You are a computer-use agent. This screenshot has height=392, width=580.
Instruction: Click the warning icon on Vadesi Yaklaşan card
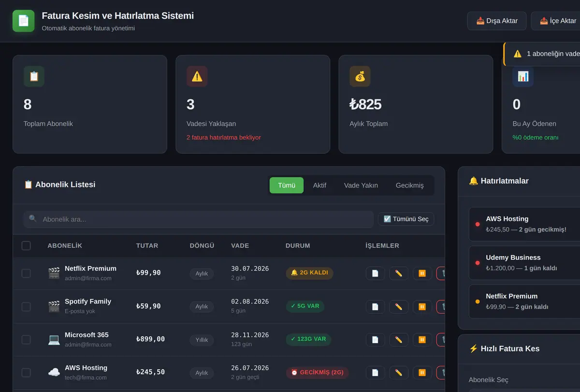[197, 76]
